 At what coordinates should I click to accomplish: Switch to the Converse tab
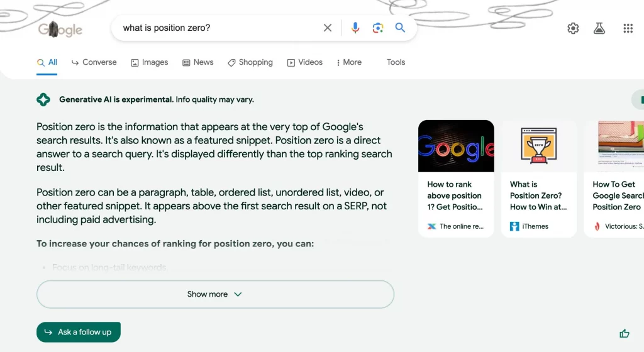pos(94,62)
